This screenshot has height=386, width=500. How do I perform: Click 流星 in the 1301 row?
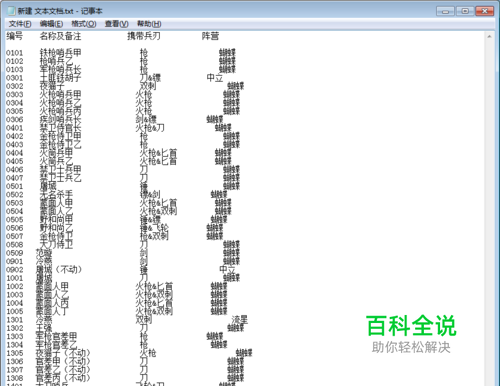click(240, 319)
